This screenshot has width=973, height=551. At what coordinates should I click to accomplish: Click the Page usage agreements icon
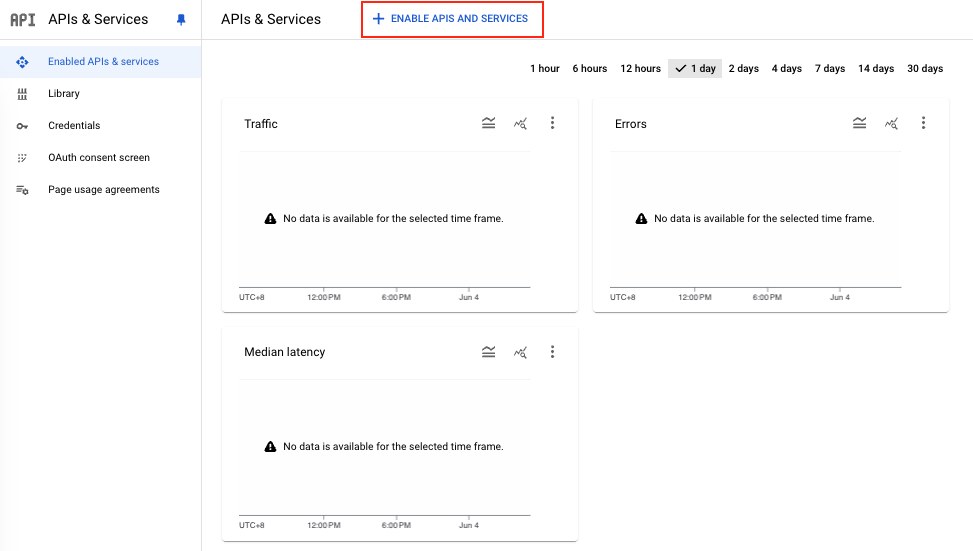click(22, 190)
